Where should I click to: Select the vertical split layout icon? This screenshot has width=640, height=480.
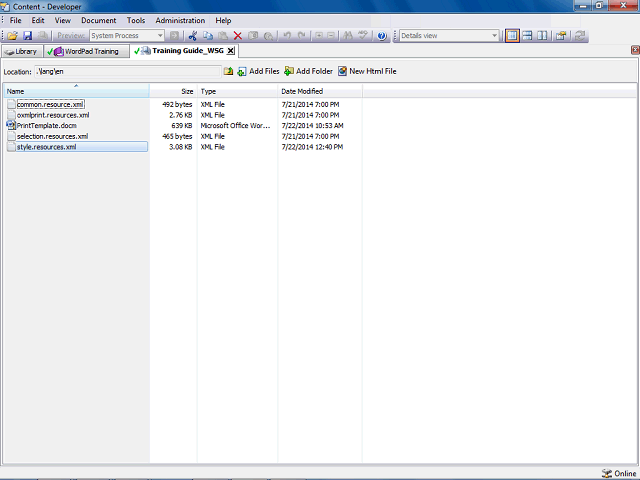542,36
